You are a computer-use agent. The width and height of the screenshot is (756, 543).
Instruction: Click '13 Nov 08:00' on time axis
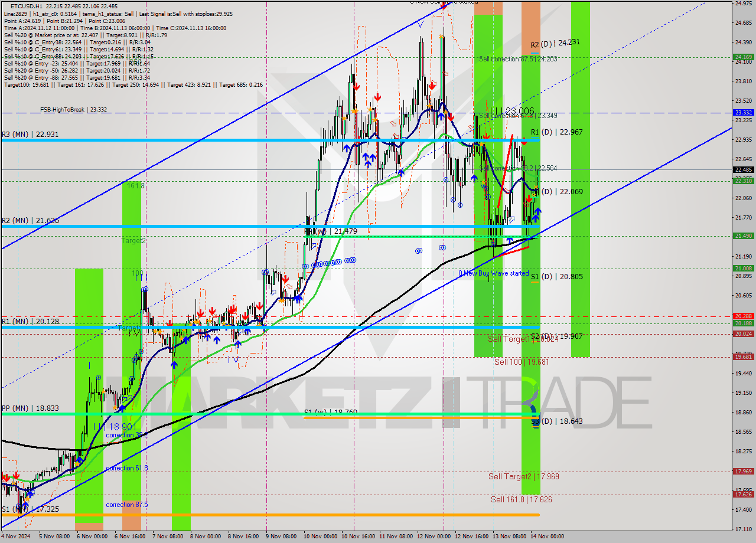[509, 537]
